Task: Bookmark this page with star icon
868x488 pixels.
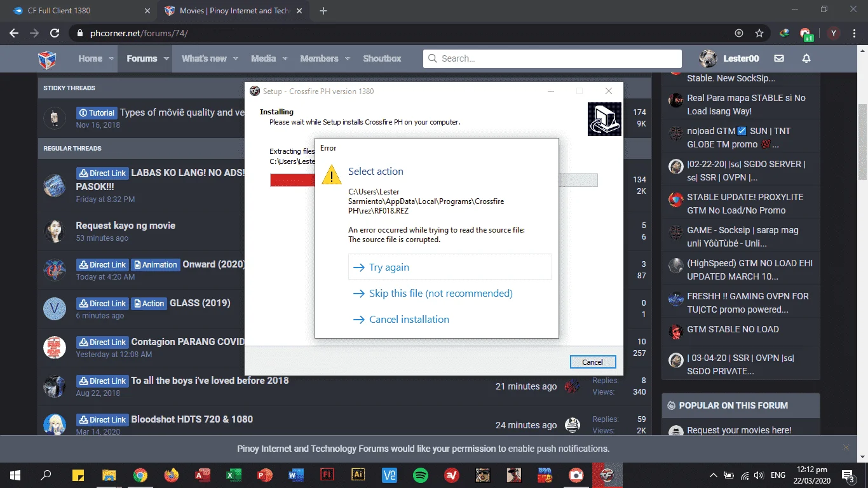Action: pyautogui.click(x=759, y=33)
